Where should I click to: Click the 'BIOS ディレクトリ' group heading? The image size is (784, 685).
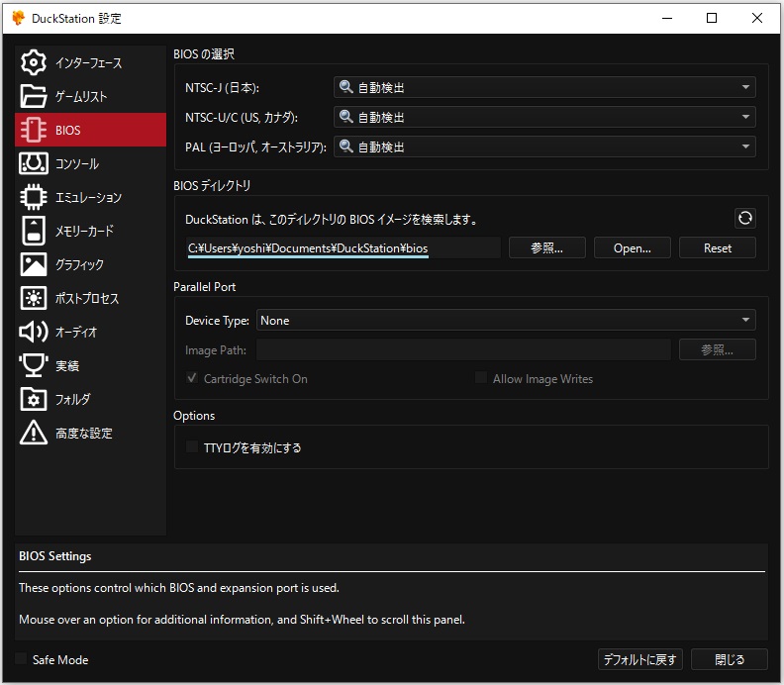point(212,185)
